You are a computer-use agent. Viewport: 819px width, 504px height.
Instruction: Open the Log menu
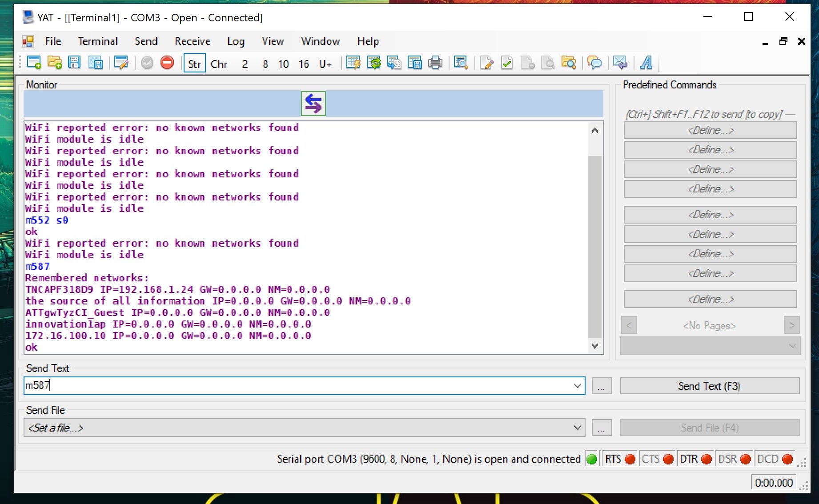pyautogui.click(x=236, y=41)
